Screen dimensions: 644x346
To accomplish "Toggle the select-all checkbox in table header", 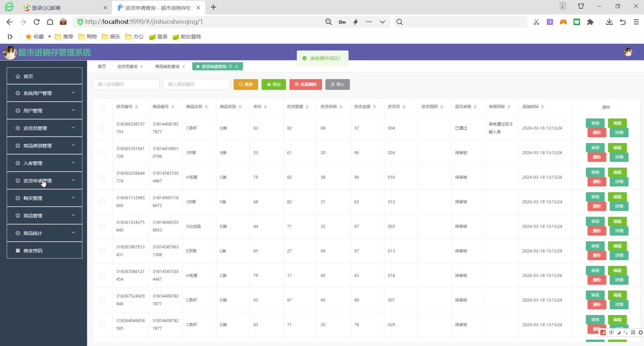I will (x=103, y=107).
